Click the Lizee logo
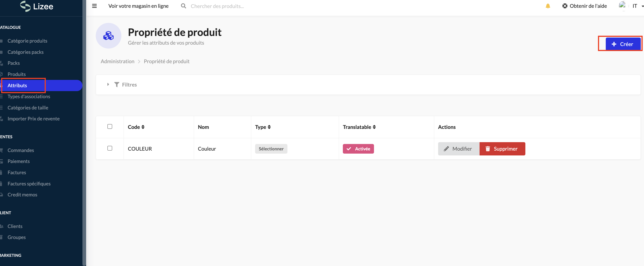Viewport: 644px width, 266px height. click(37, 6)
